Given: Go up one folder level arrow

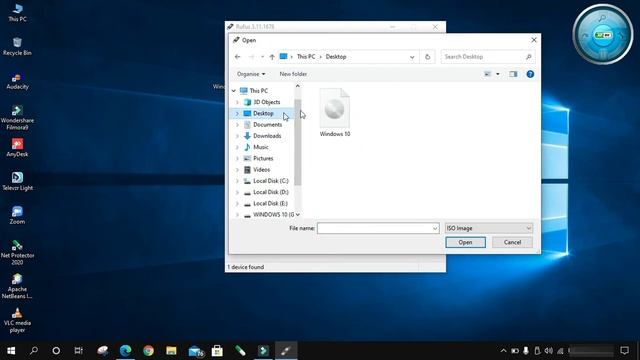Looking at the screenshot, I should point(272,57).
